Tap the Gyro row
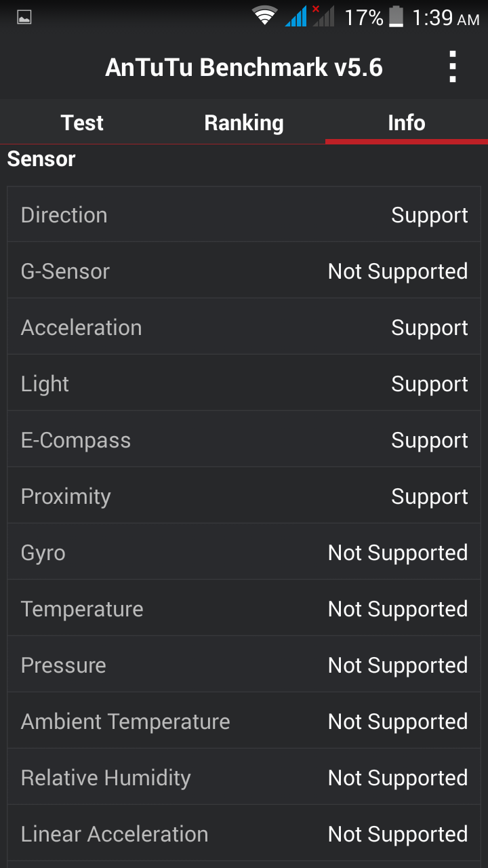 click(244, 553)
